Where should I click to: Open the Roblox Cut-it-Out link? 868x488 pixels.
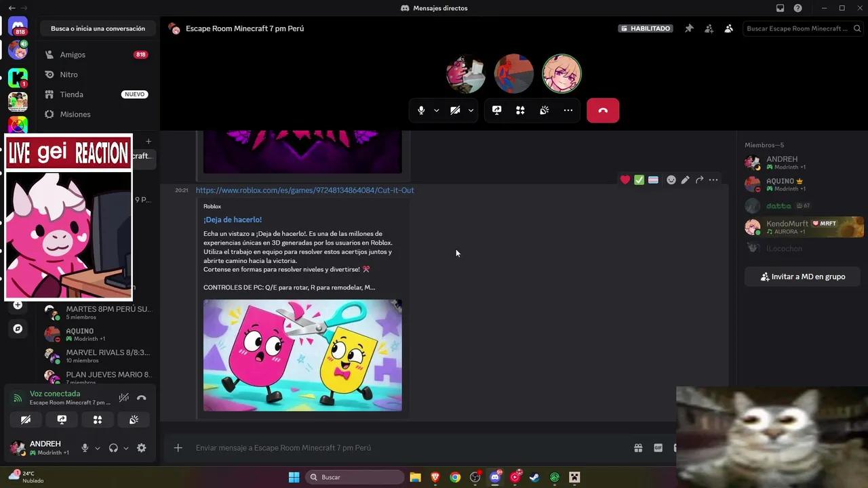[305, 190]
